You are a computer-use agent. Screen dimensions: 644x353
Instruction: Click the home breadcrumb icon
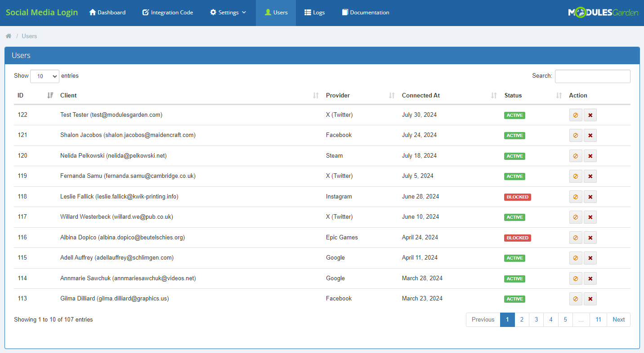(8, 35)
